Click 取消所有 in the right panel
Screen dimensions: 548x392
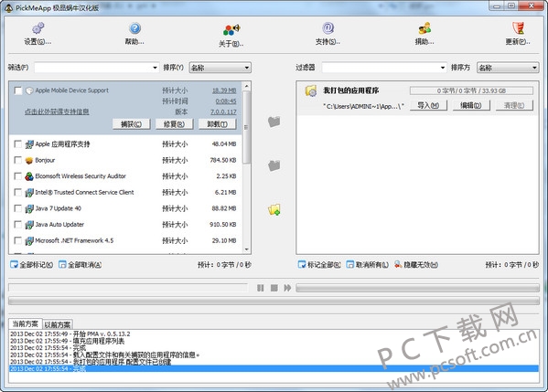(367, 265)
